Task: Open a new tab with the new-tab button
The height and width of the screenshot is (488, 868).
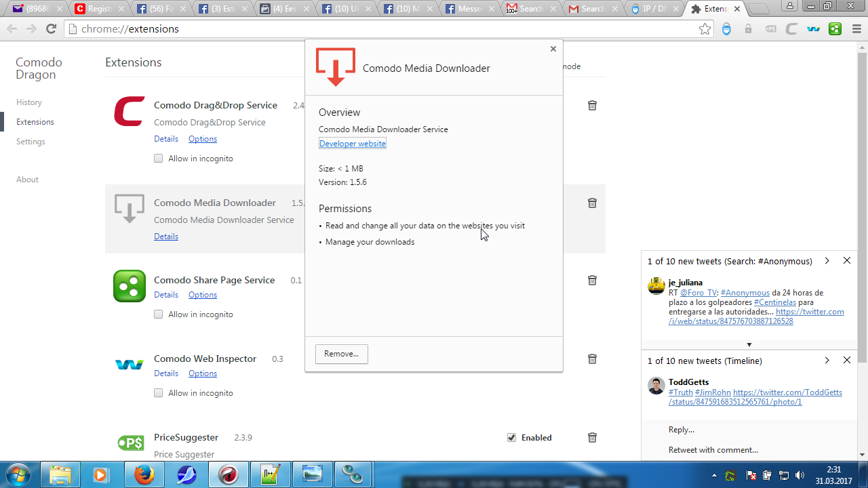Action: click(758, 9)
